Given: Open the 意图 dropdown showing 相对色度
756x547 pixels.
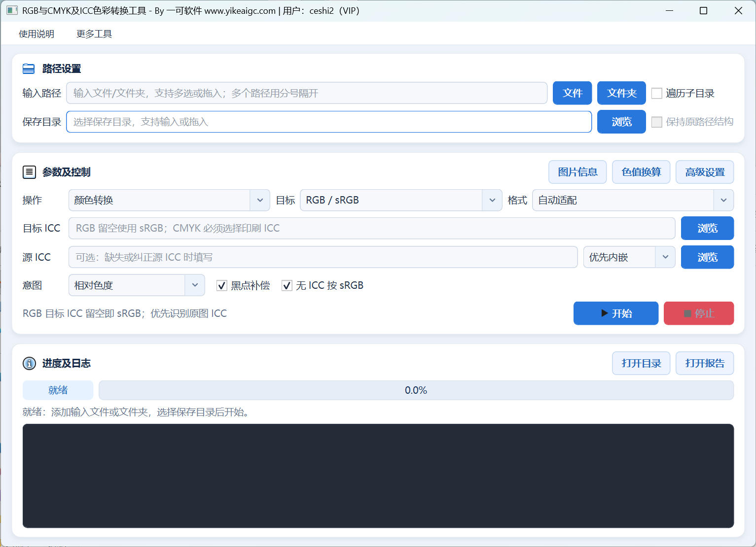Looking at the screenshot, I should [137, 285].
